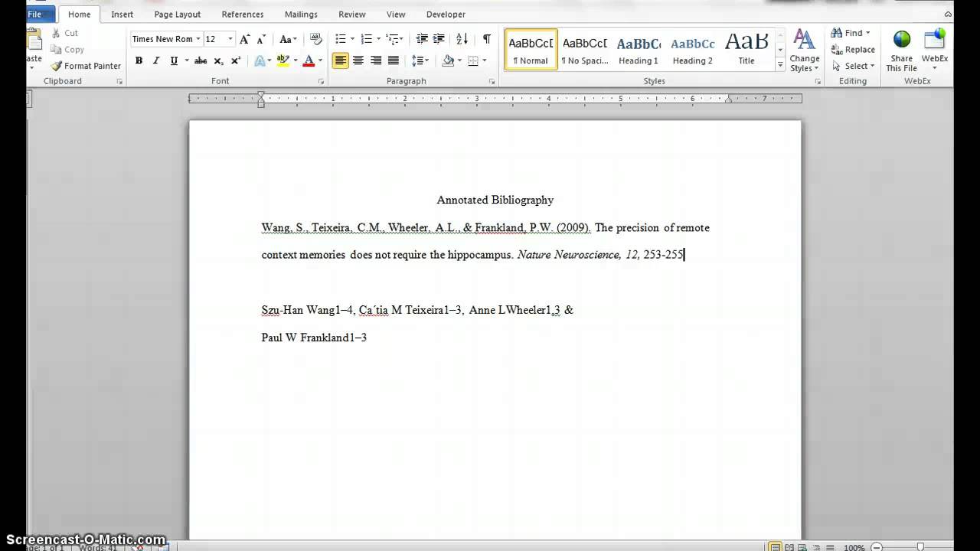Click the Center alignment icon
This screenshot has height=551, width=980.
(x=358, y=60)
